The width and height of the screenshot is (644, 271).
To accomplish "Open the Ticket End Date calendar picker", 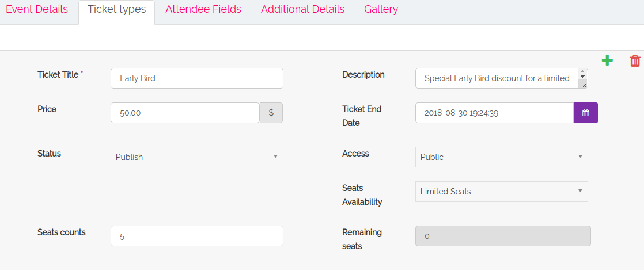I will pyautogui.click(x=586, y=113).
